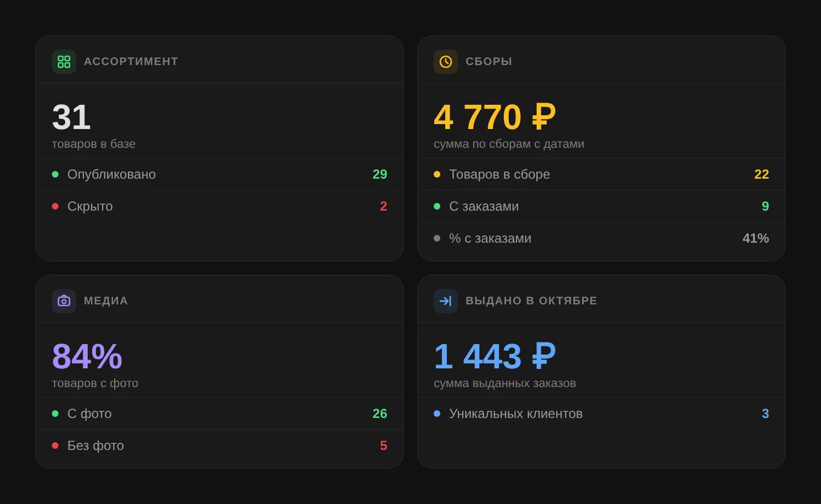Click the amount 4 770 ₽
Viewport: 821px width, 504px height.
[x=494, y=117]
